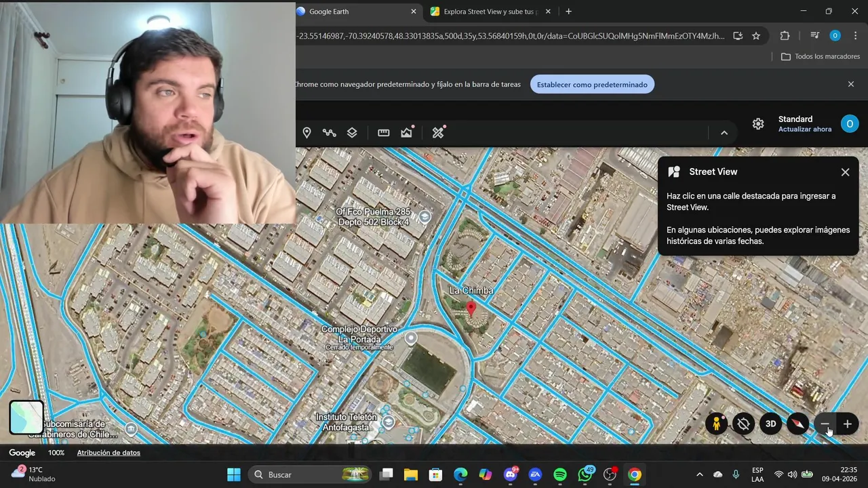Select the add placemark tool
The width and height of the screenshot is (868, 488).
pos(307,133)
